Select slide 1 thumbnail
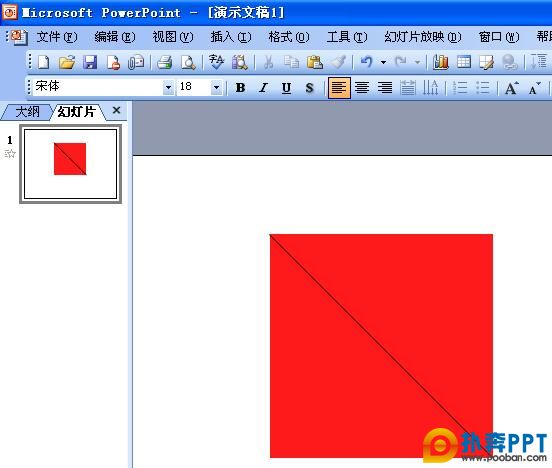 tap(70, 164)
